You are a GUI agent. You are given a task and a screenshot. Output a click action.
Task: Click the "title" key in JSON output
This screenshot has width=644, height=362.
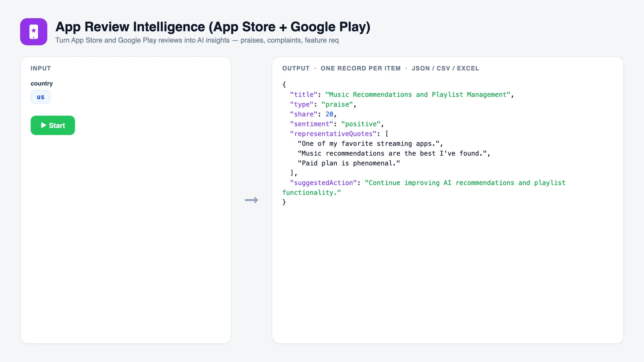tap(304, 95)
